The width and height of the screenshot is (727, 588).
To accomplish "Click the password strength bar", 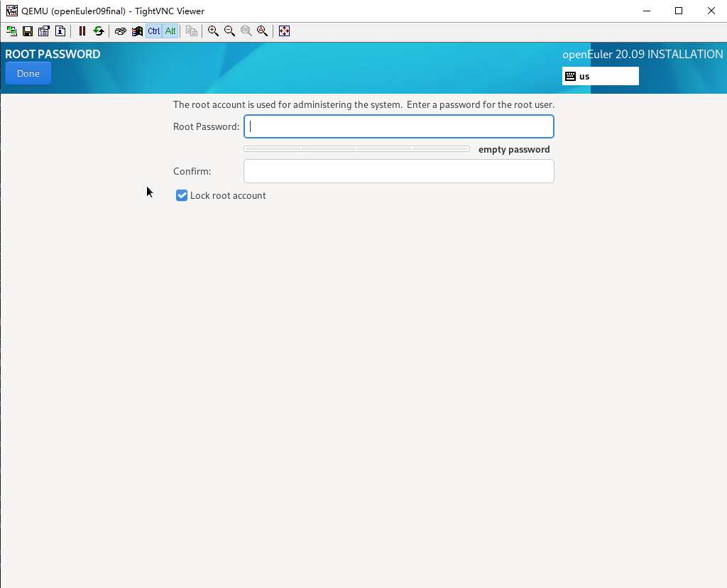I will coord(356,149).
